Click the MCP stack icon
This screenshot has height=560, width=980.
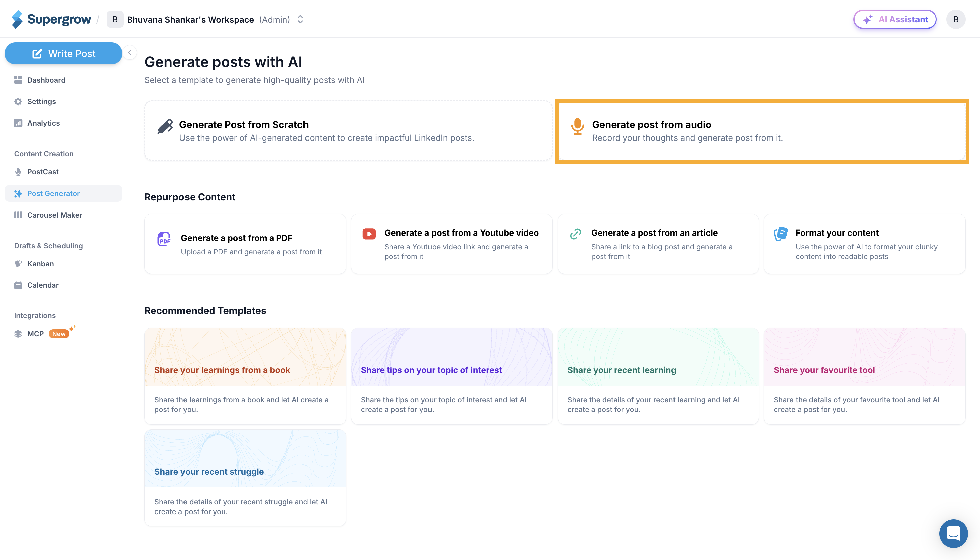pos(18,334)
